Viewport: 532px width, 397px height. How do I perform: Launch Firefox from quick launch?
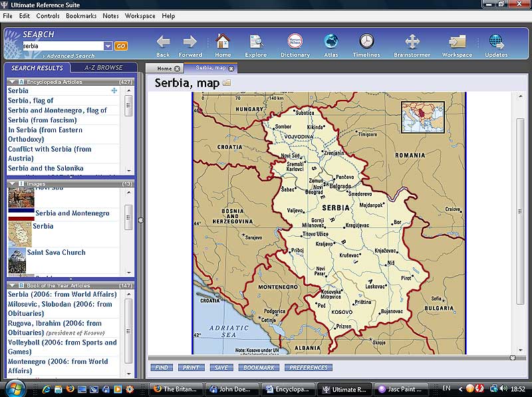pos(70,389)
